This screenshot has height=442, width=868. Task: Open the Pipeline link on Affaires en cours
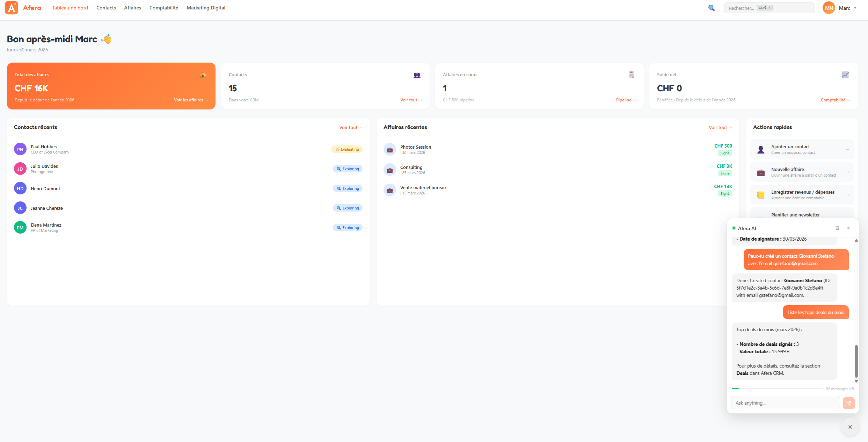pyautogui.click(x=626, y=100)
